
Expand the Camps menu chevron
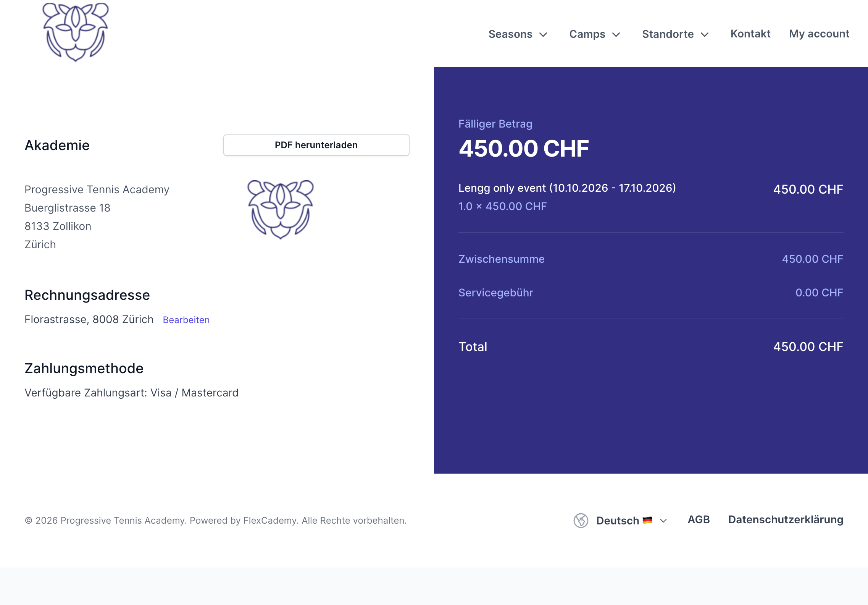click(x=616, y=35)
